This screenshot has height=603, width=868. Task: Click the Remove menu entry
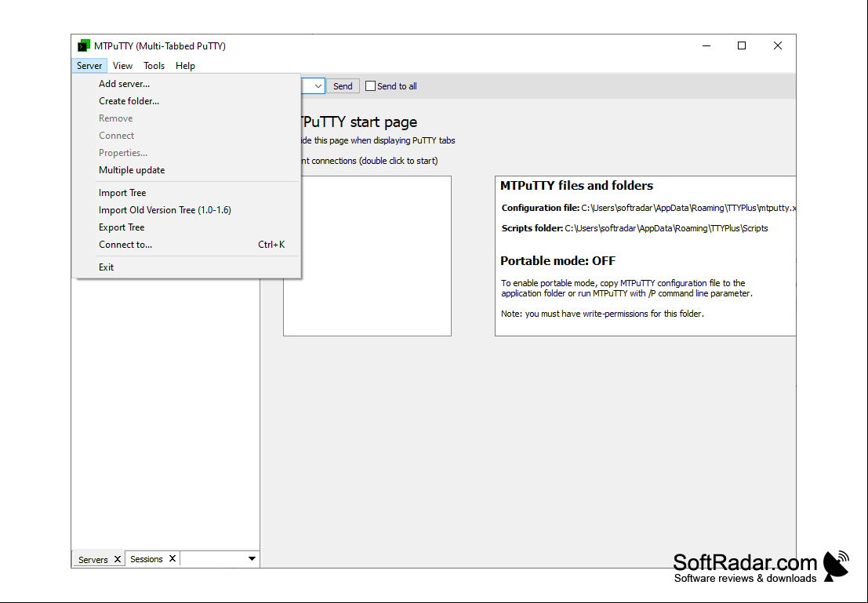[x=187, y=118]
